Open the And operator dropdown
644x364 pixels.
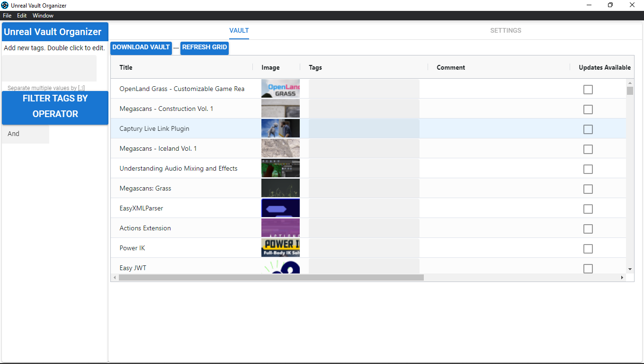(26, 134)
